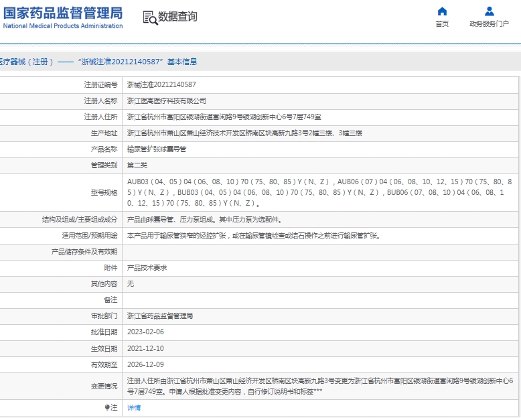The width and height of the screenshot is (521, 420).
Task: Select the 浙江医高医疗科技有限公司 cell
Action: [x=167, y=101]
